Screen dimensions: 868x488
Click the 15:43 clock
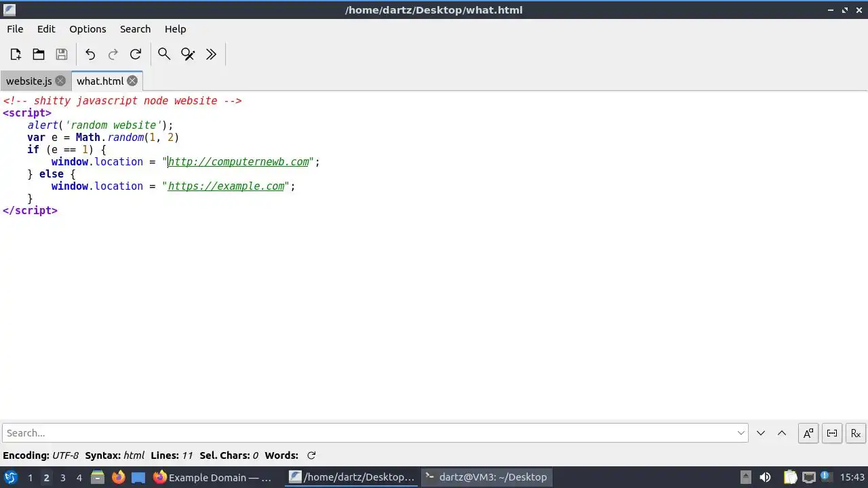852,477
